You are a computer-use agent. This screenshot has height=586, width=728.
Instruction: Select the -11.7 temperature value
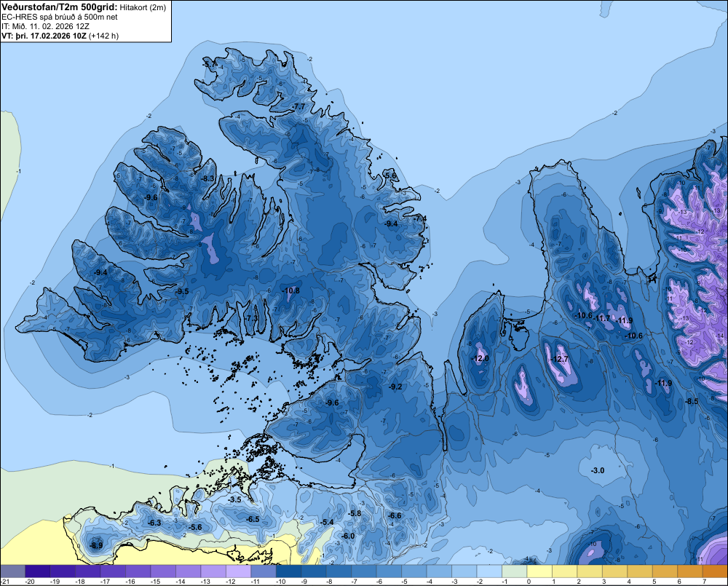(x=601, y=318)
